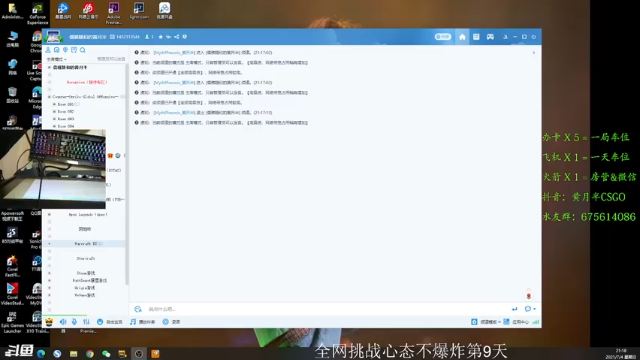The image size is (640, 360).
Task: Collapse the Counter-Strike Global Offensive channel
Action: [49, 97]
